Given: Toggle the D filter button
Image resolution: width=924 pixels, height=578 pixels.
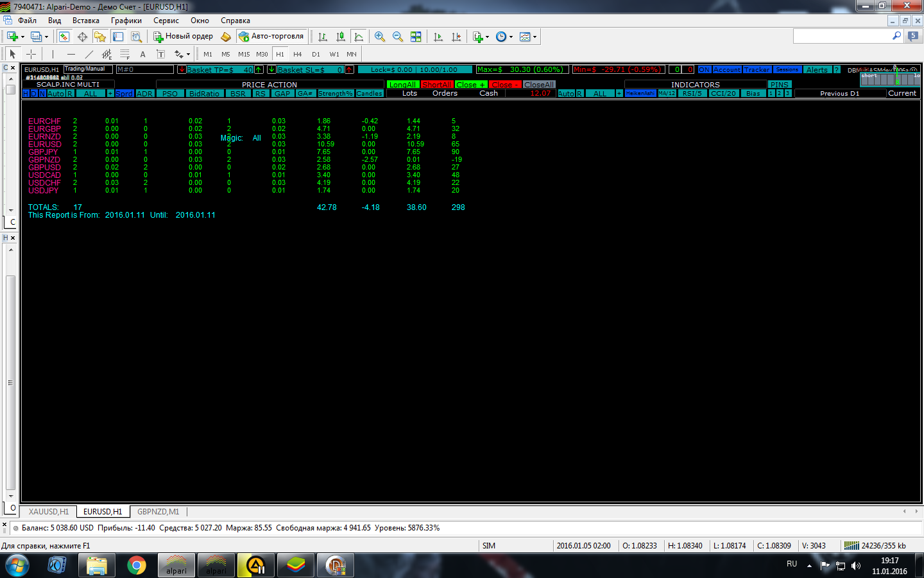Looking at the screenshot, I should 34,94.
